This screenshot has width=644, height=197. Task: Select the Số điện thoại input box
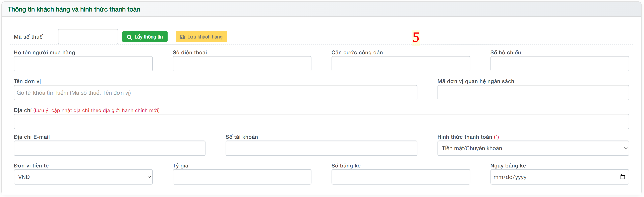click(242, 64)
